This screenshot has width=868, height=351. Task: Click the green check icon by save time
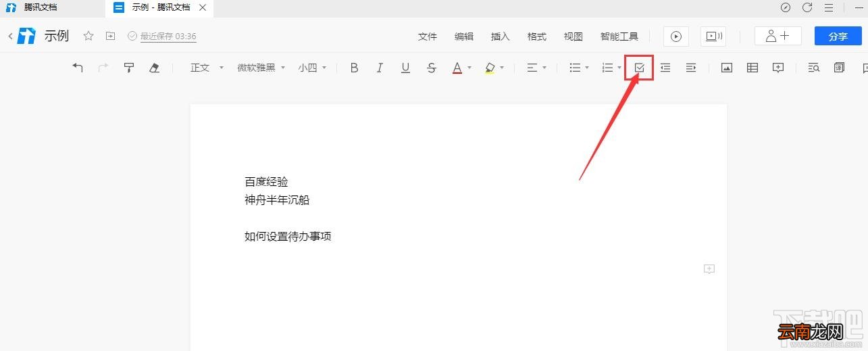[x=132, y=37]
